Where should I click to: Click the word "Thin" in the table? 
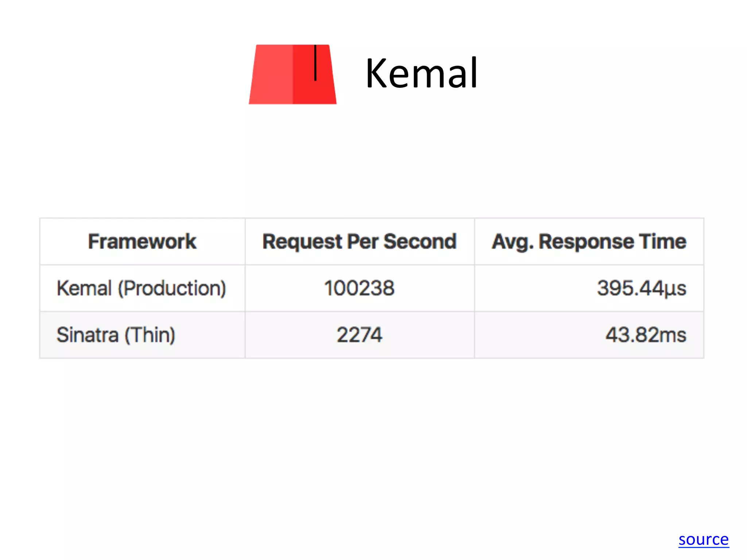pos(150,335)
